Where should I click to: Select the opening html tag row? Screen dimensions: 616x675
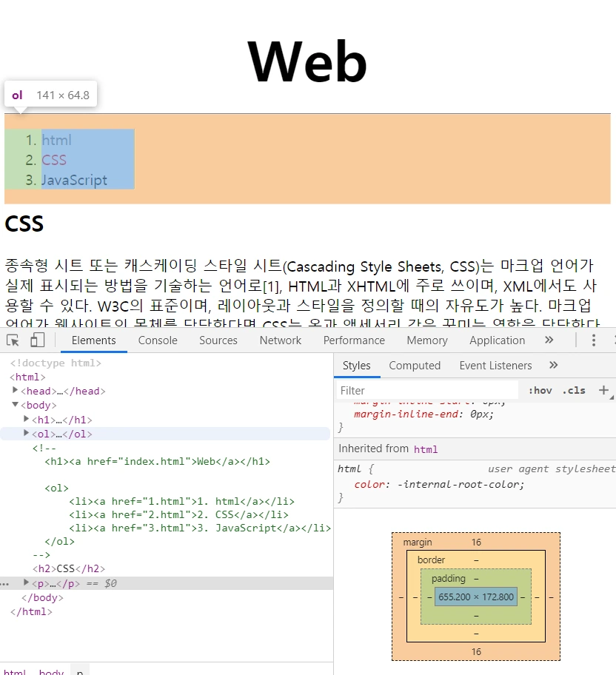click(x=27, y=377)
